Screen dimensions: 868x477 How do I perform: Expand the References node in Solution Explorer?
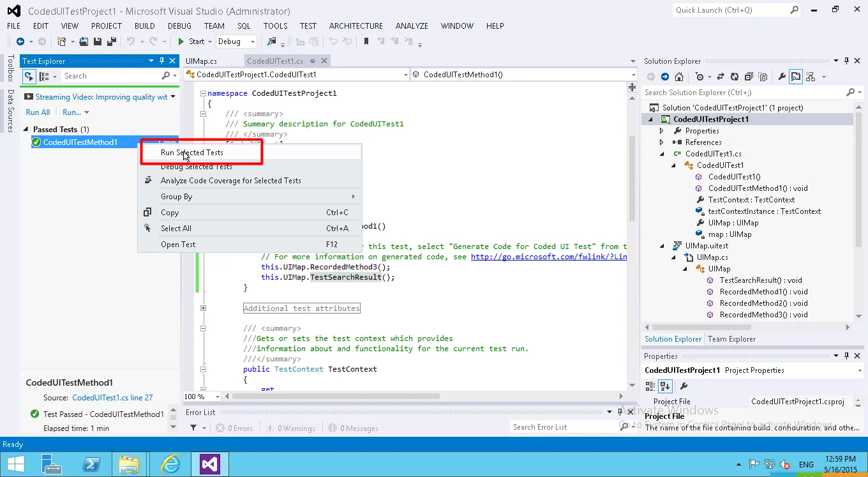(x=662, y=142)
